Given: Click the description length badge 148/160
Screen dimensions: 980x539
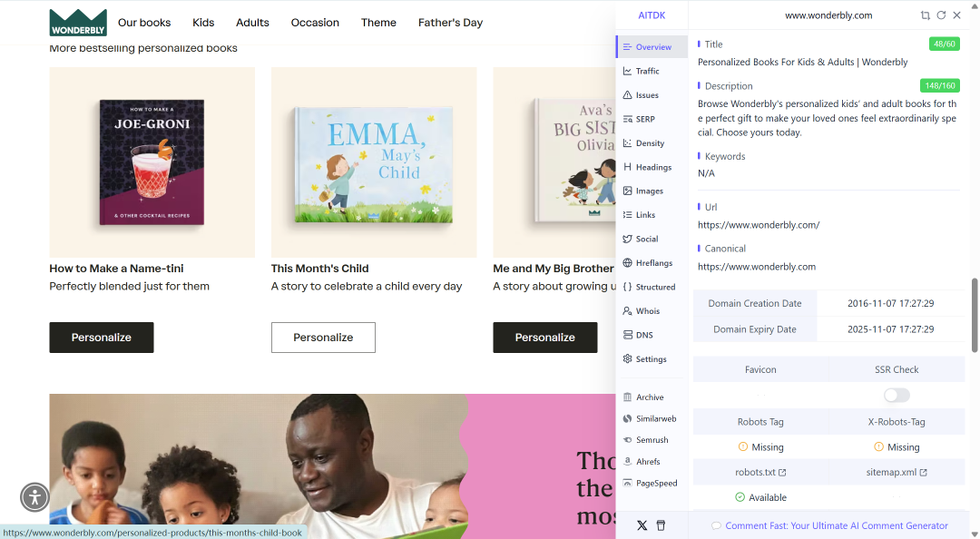Looking at the screenshot, I should 939,85.
